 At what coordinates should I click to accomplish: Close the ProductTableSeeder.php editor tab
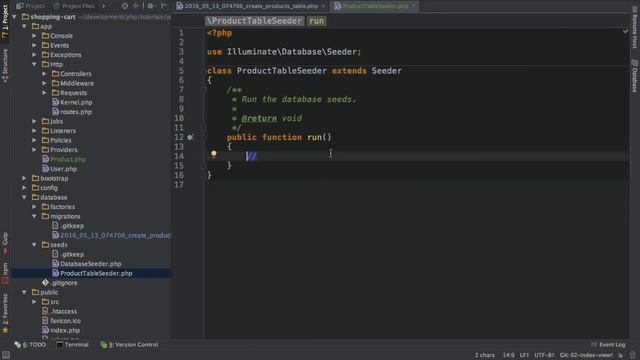413,6
